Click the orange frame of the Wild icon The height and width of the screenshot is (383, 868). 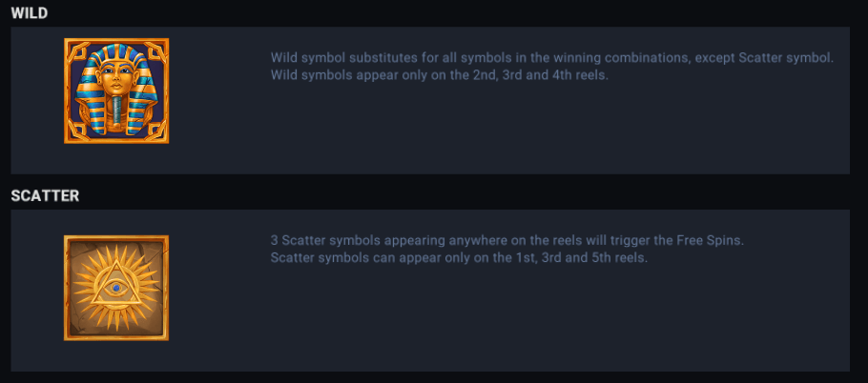tap(69, 91)
